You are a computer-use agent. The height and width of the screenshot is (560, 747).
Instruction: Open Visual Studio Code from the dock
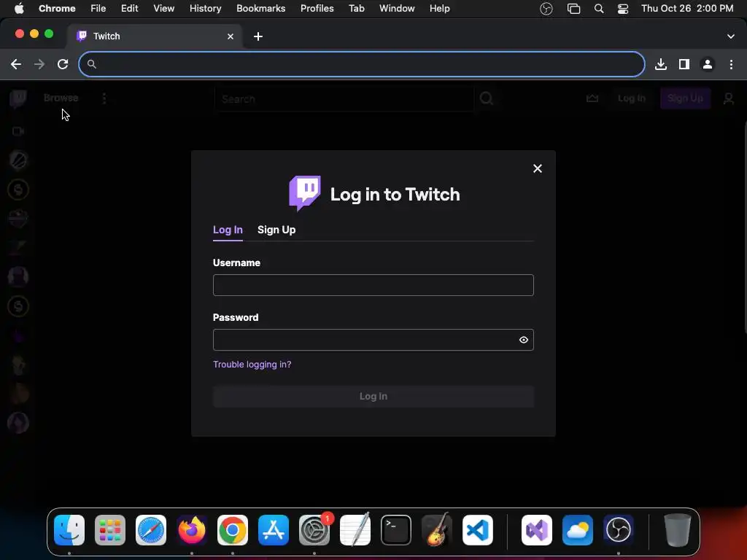(x=478, y=530)
